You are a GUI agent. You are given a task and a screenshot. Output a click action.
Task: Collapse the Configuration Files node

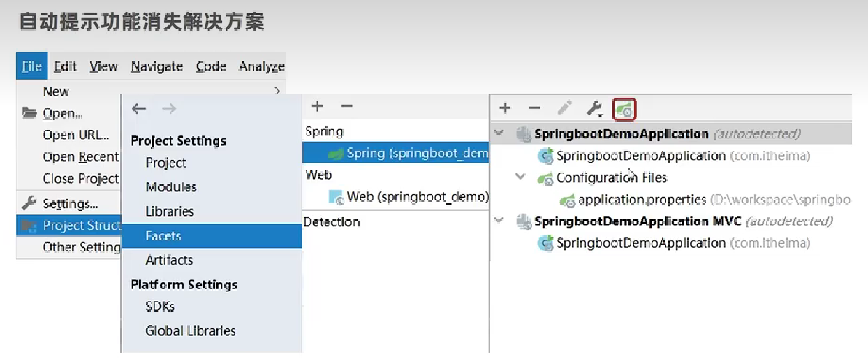click(520, 177)
